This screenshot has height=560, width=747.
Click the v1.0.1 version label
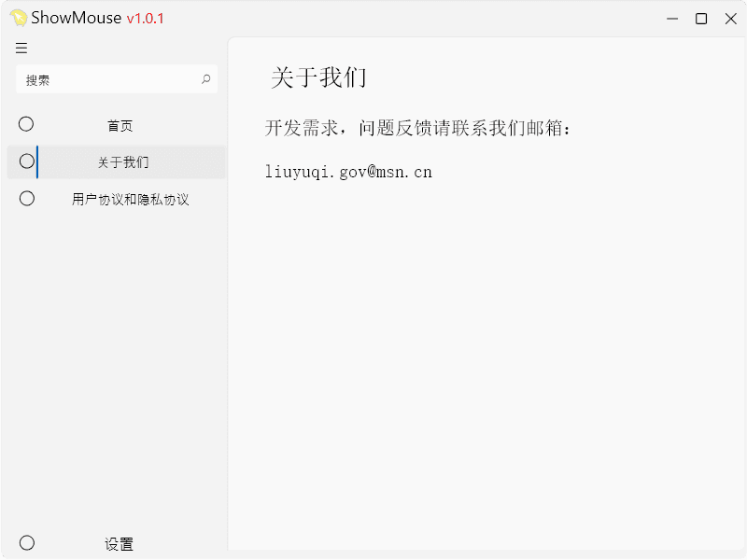pos(145,19)
